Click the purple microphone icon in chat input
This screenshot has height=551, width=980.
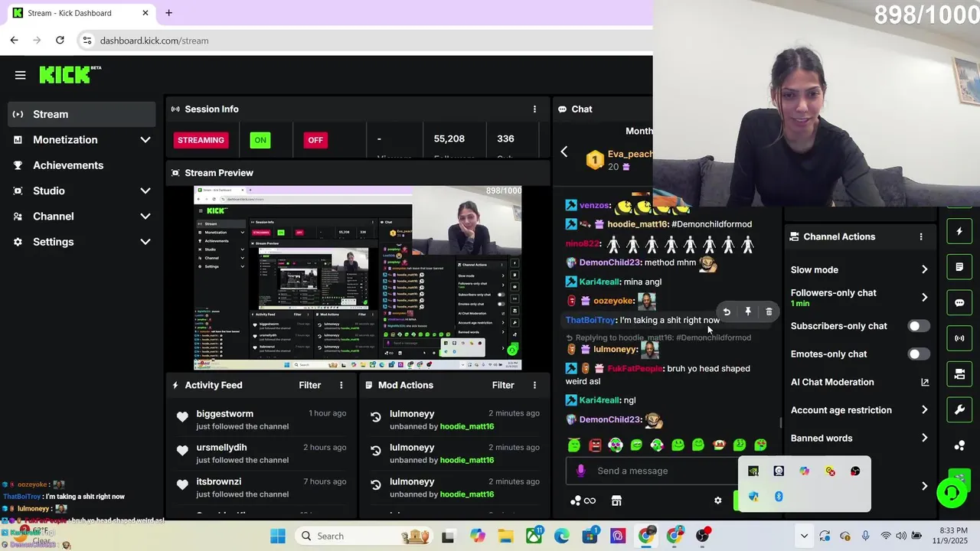580,471
